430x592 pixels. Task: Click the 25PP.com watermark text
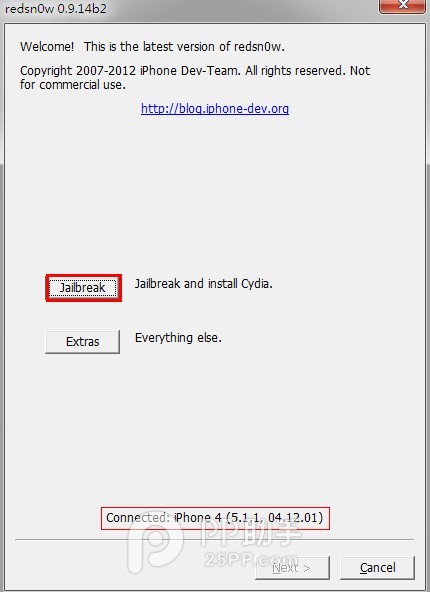(251, 559)
